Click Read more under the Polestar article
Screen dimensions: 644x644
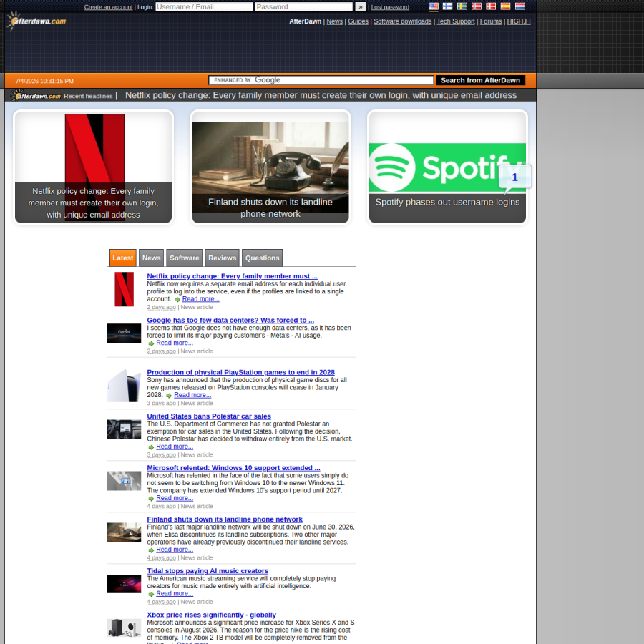point(175,447)
